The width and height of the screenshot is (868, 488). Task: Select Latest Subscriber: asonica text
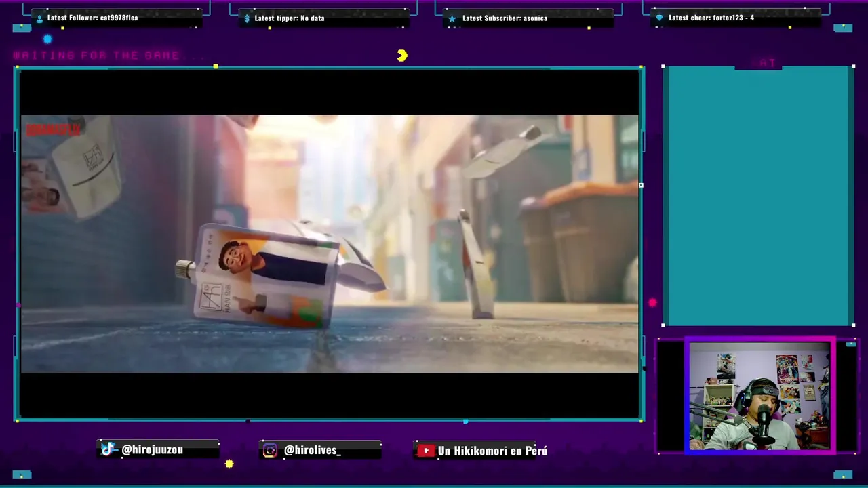coord(505,18)
